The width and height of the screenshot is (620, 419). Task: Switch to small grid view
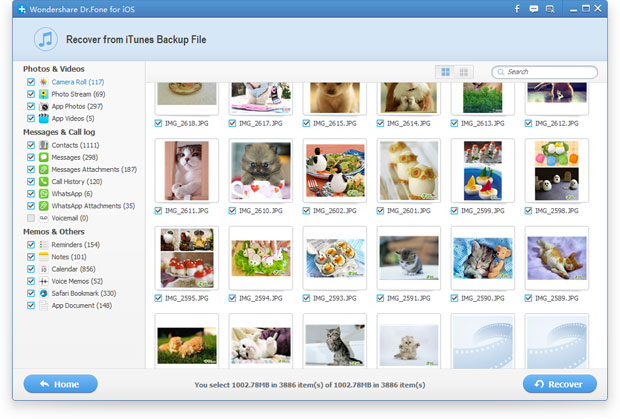tap(464, 72)
